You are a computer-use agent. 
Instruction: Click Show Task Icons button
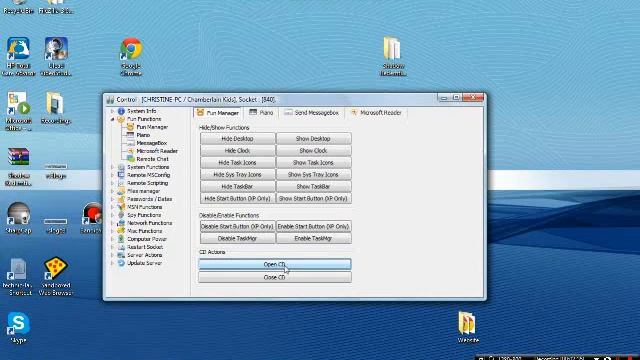point(313,162)
